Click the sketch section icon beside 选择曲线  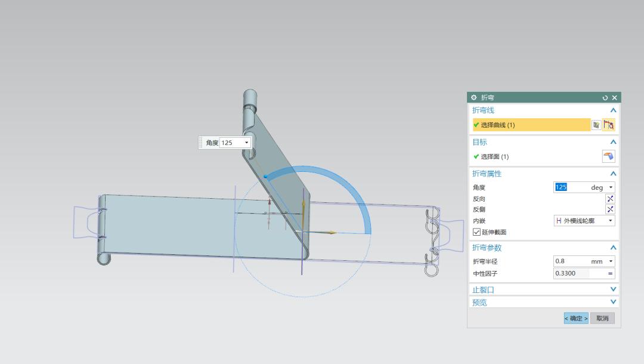point(596,125)
